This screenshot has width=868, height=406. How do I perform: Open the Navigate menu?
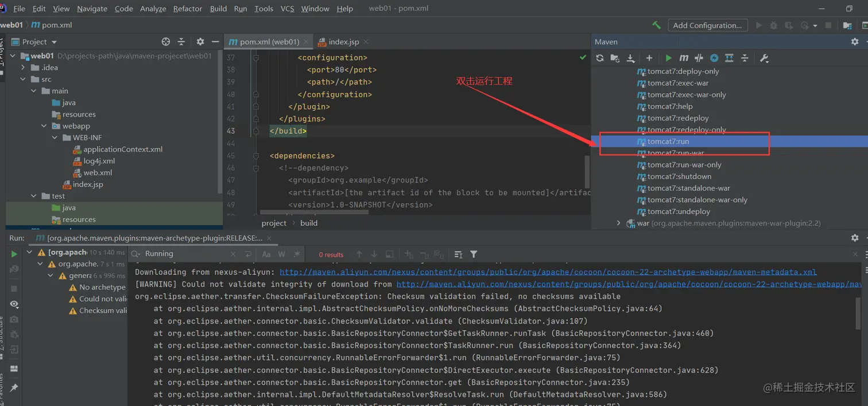92,9
